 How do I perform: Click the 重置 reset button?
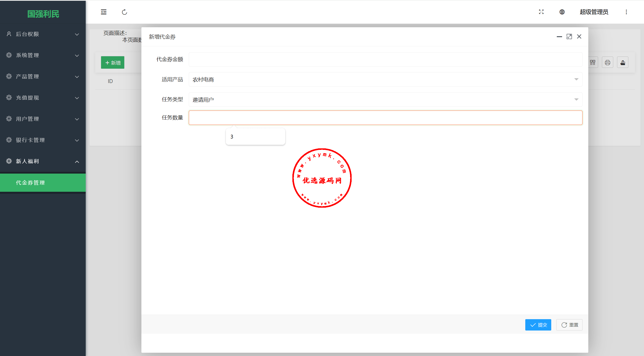569,325
